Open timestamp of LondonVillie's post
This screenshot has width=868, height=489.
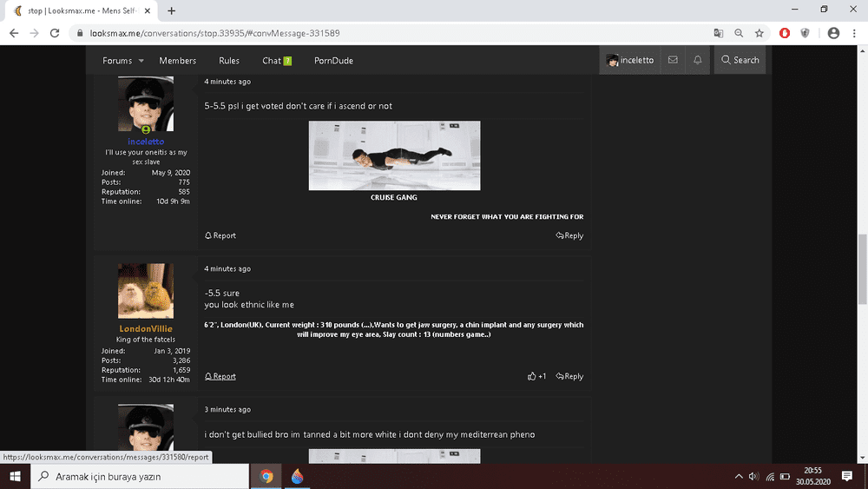pos(227,268)
